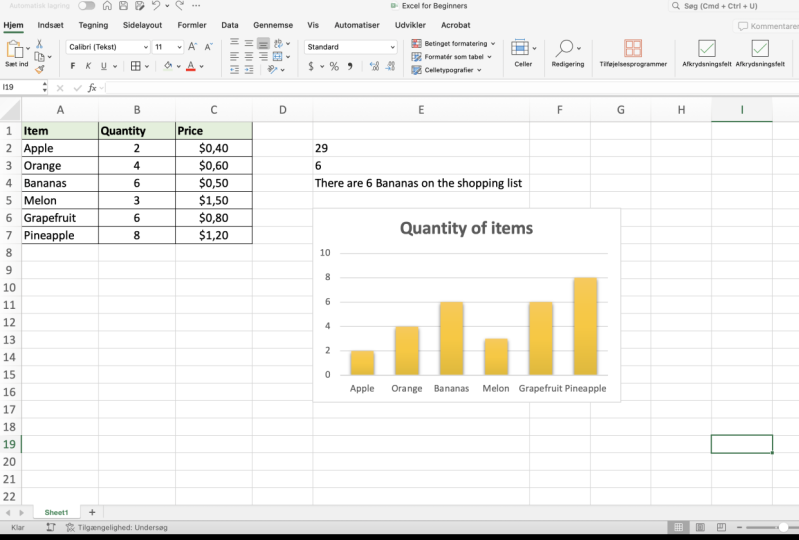Viewport: 799px width, 540px height.
Task: Click the text orientation icon
Action: pos(273,70)
